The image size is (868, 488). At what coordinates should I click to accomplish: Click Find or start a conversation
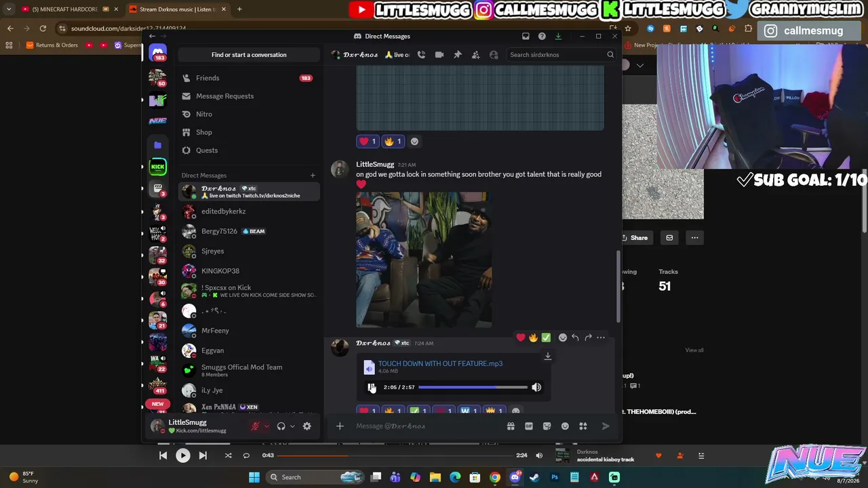pyautogui.click(x=249, y=55)
